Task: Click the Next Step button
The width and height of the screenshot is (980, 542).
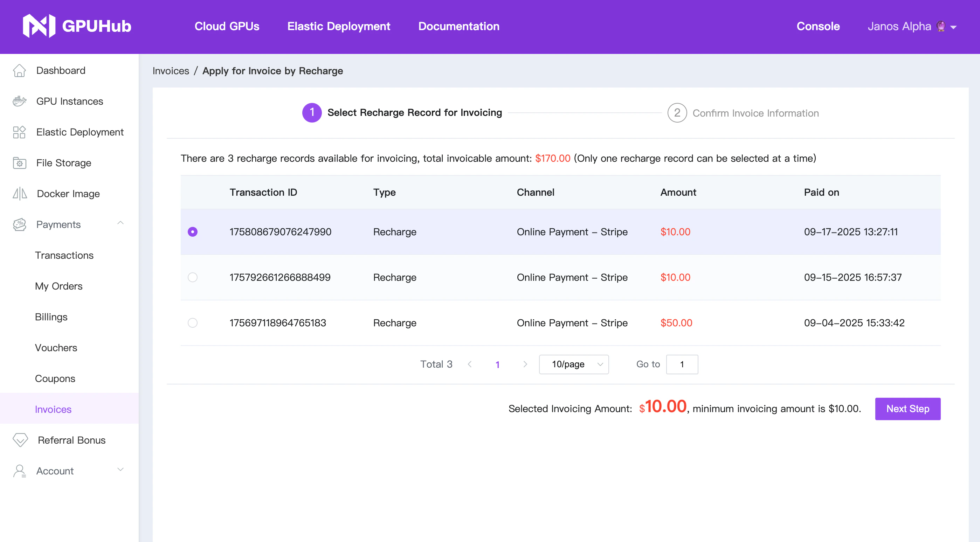Action: [907, 409]
